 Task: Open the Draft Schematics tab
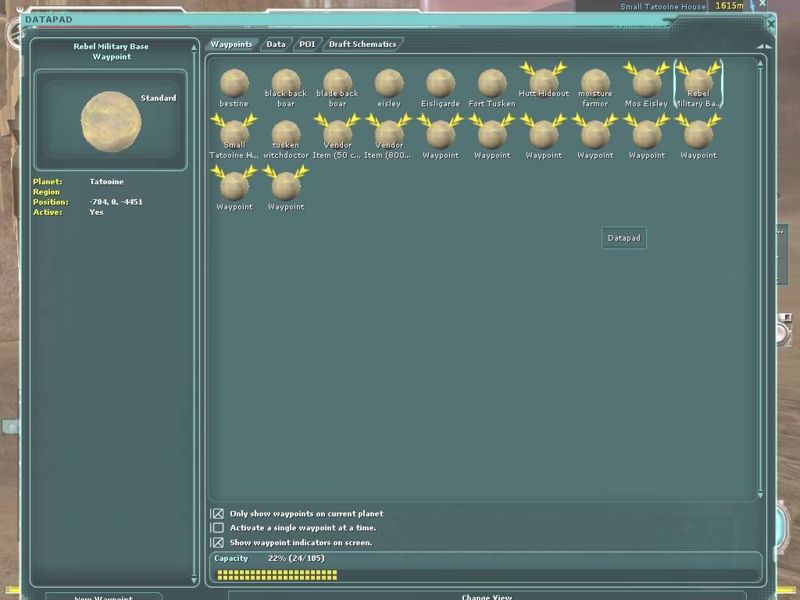[362, 44]
